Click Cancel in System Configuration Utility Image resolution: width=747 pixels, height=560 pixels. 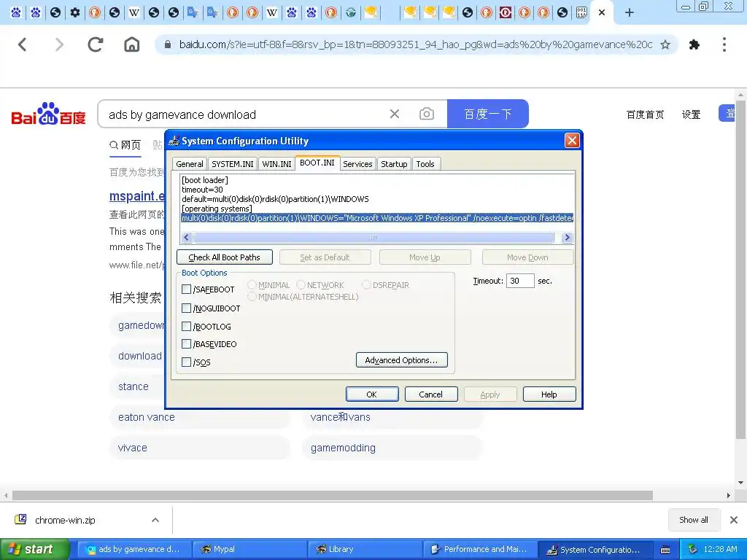(431, 394)
